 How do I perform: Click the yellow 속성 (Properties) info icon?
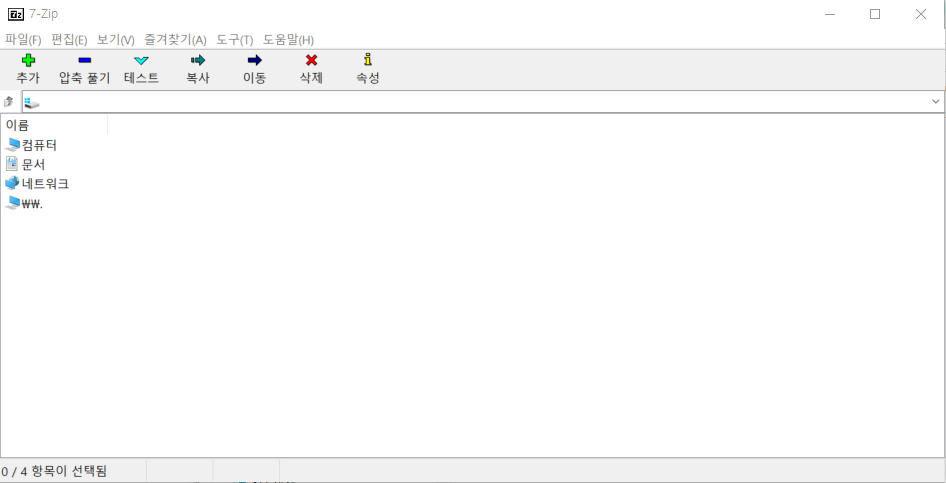[x=368, y=60]
